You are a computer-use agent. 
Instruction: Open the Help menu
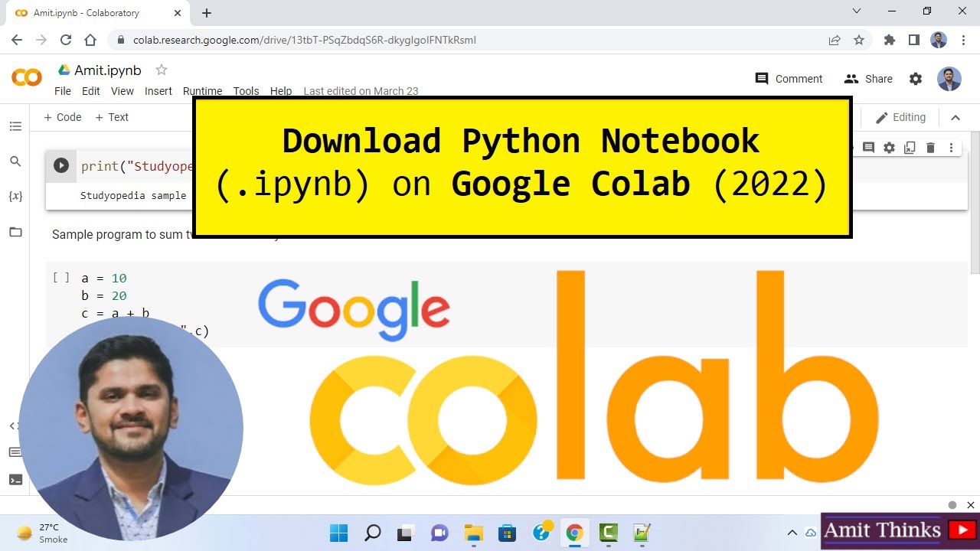pyautogui.click(x=281, y=91)
